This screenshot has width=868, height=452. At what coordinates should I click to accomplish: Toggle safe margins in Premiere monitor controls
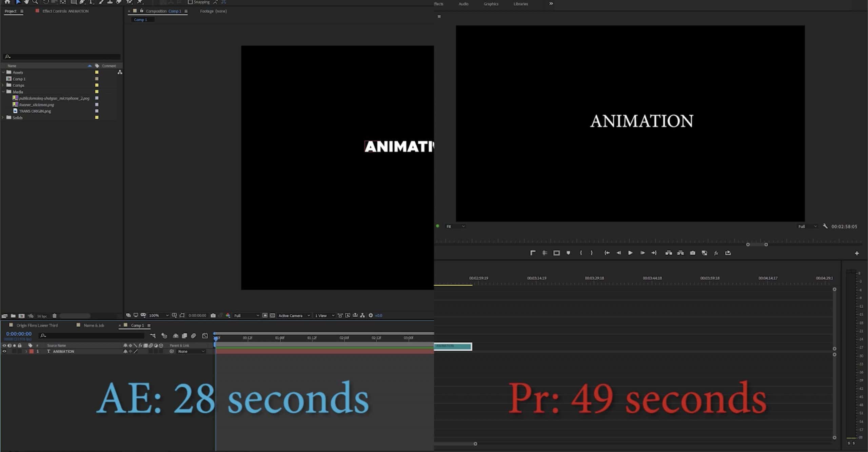tap(556, 253)
